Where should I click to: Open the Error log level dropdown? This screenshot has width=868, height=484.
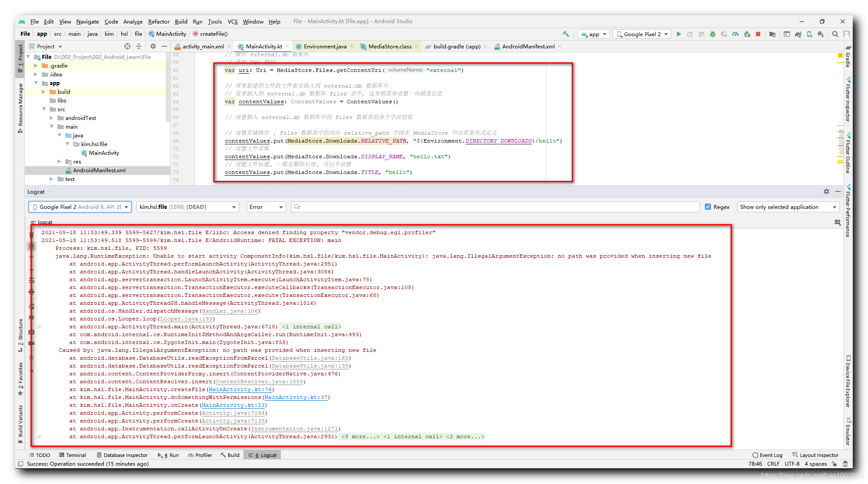pyautogui.click(x=266, y=207)
